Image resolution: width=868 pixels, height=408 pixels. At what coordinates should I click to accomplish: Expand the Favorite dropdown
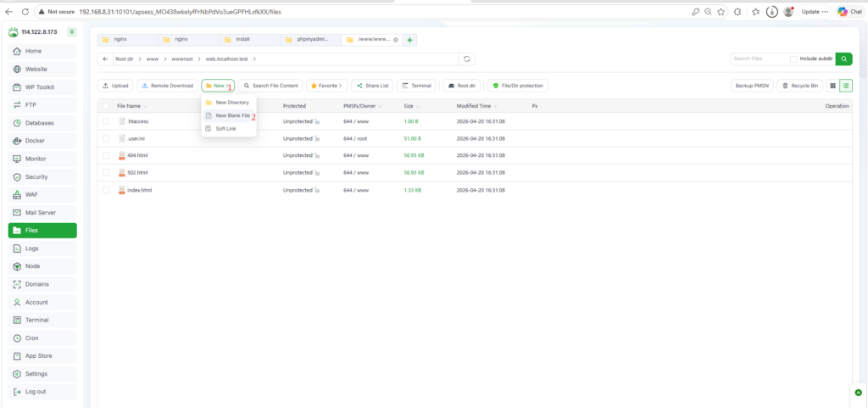coord(326,86)
